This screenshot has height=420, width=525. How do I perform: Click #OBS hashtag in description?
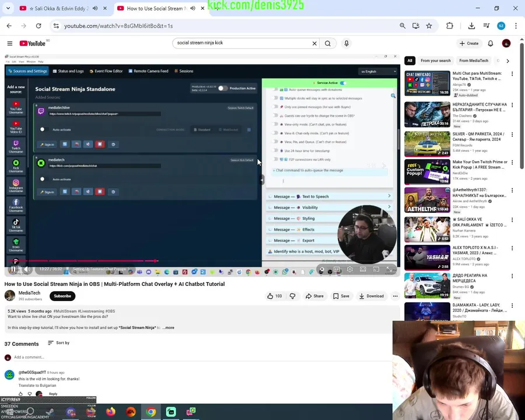[110, 311]
